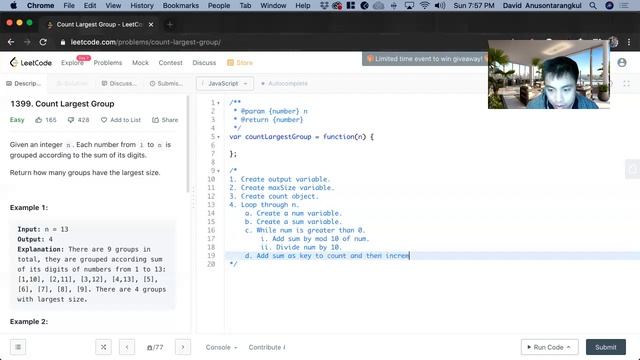
Task: Switch to the Submissions tab
Action: click(x=166, y=83)
